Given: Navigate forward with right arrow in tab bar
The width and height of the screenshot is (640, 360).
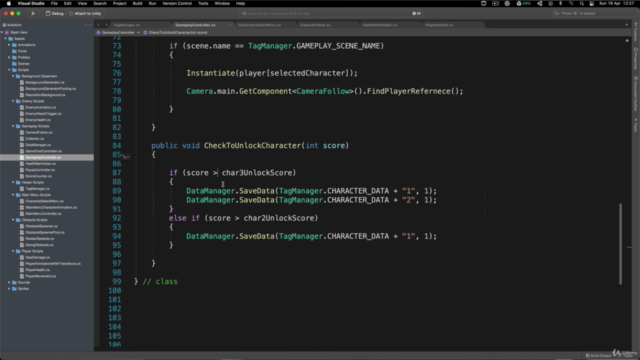Looking at the screenshot, I should click(x=106, y=25).
